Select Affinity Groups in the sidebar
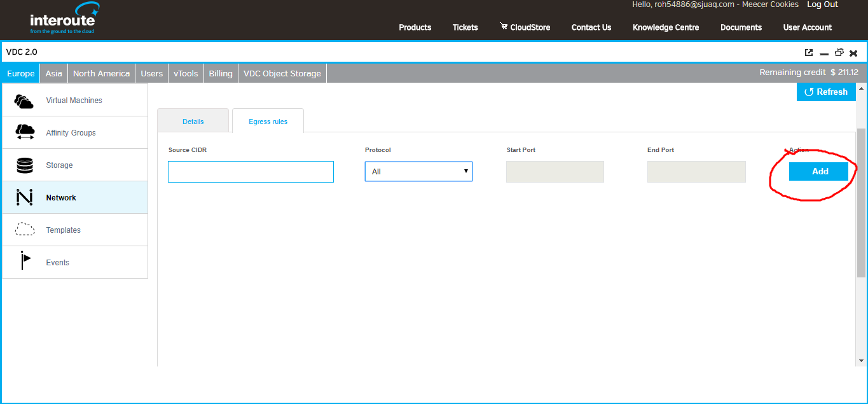Viewport: 868px width, 404px height. (x=75, y=132)
